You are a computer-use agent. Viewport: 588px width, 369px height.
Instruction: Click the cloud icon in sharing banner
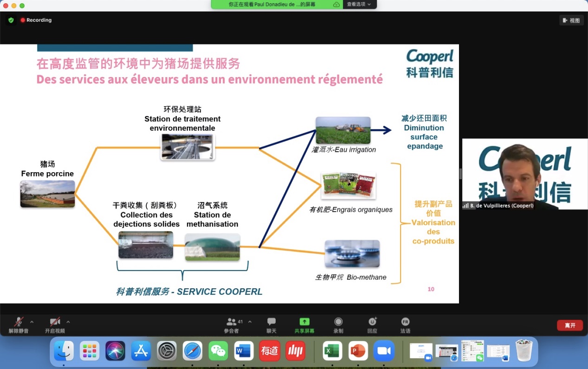(x=336, y=4)
